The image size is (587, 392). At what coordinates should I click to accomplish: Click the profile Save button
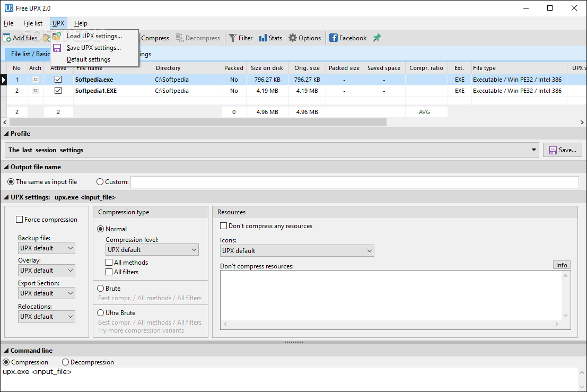click(x=562, y=150)
